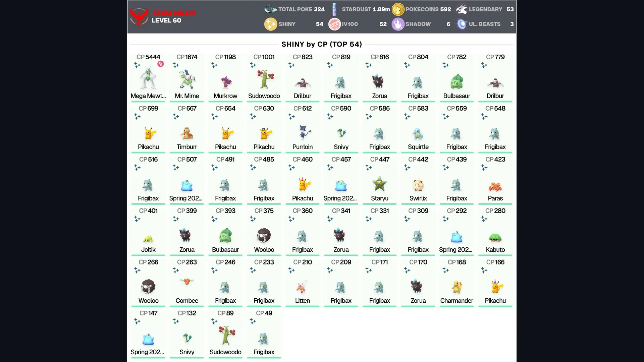Click the Total Poke box icon
644x362 pixels.
pos(270,9)
